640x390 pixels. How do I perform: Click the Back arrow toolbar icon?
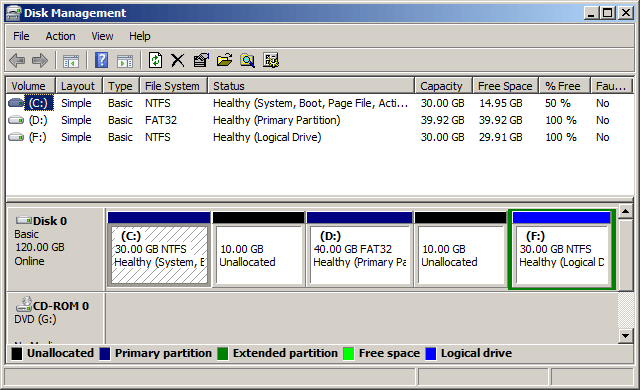[x=17, y=60]
